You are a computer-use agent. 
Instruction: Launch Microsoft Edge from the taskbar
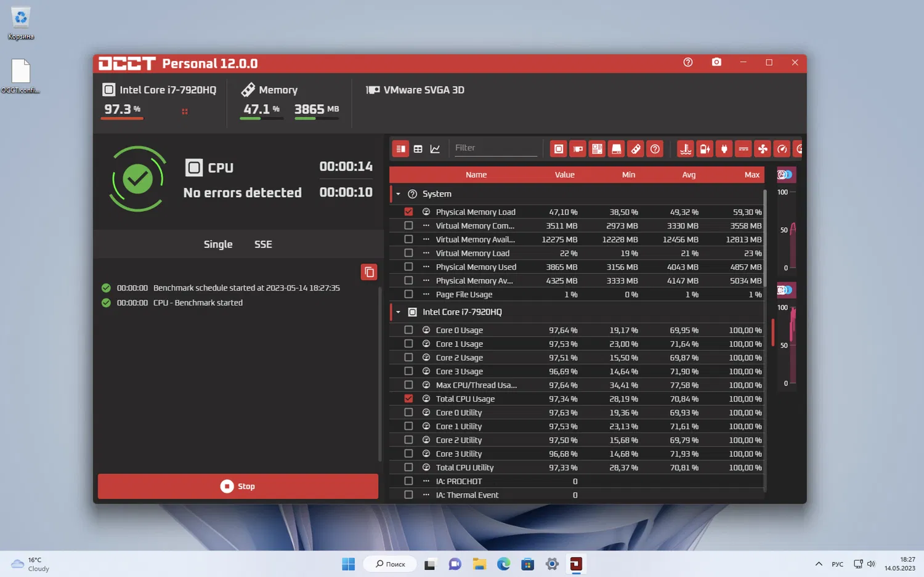pos(503,564)
